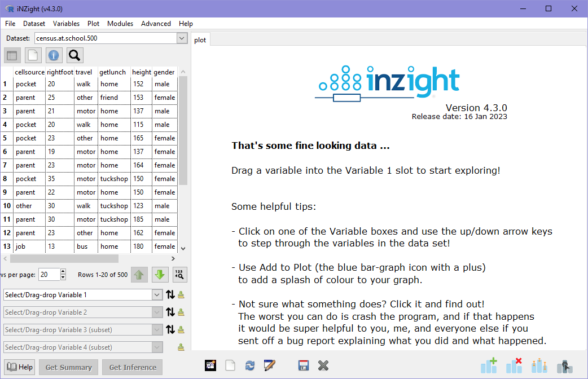Switch to the plot tab
The height and width of the screenshot is (379, 588).
pos(200,39)
